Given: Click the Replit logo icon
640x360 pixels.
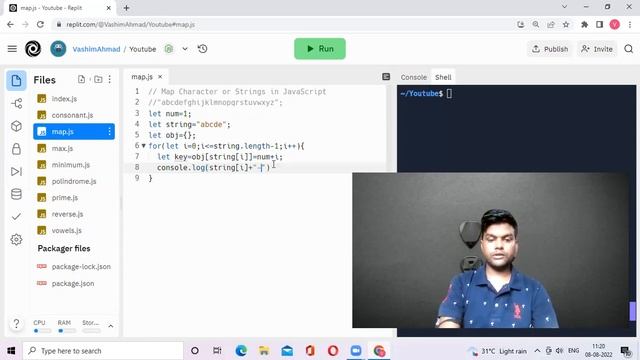Looking at the screenshot, I should [33, 49].
